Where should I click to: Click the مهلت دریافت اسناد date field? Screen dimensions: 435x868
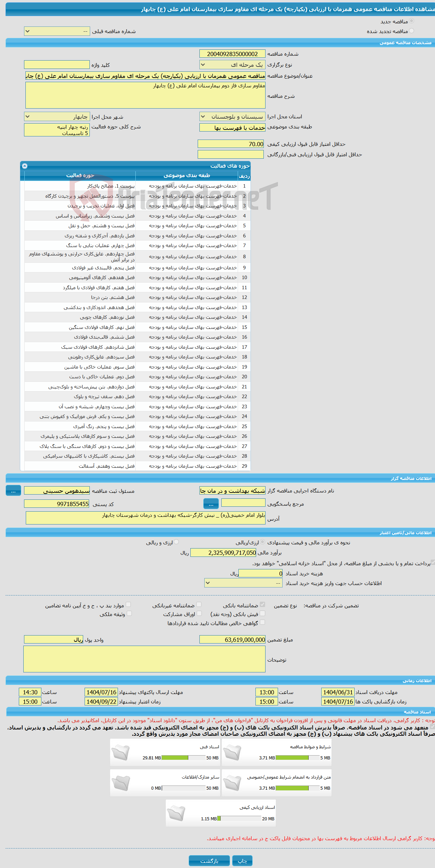[x=338, y=693]
